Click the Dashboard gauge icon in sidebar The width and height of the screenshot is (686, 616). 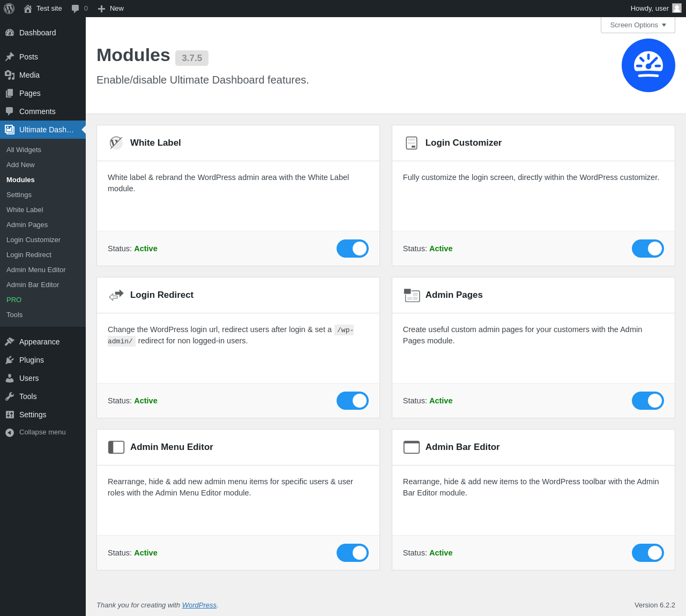[x=10, y=33]
